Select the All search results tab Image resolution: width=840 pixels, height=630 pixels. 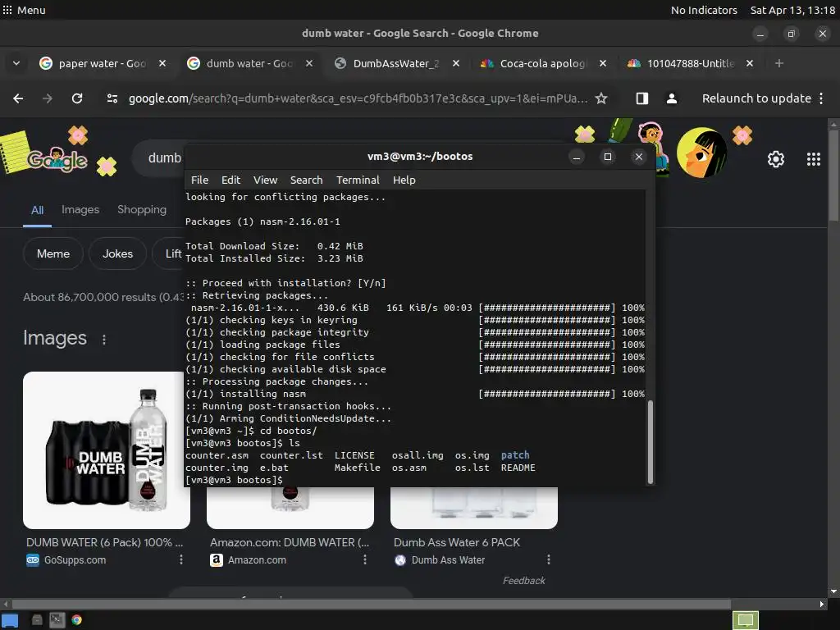point(37,210)
